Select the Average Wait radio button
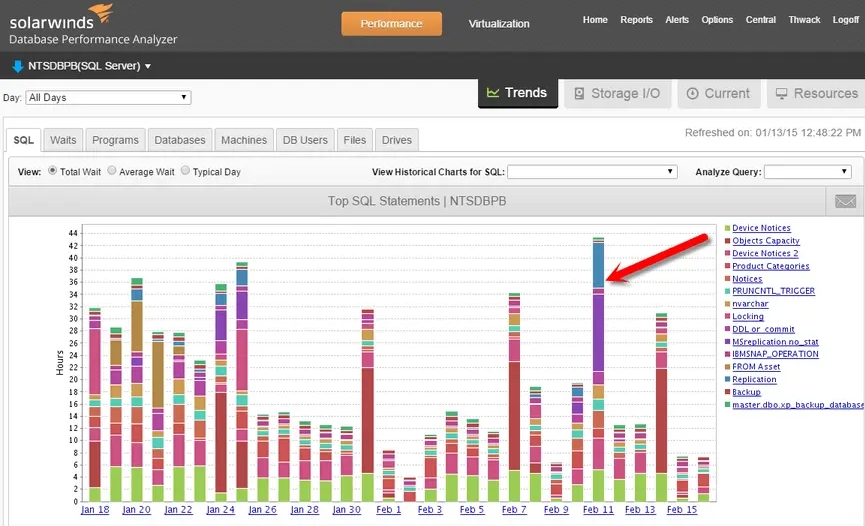Viewport: 865px width, 526px height. [x=112, y=171]
